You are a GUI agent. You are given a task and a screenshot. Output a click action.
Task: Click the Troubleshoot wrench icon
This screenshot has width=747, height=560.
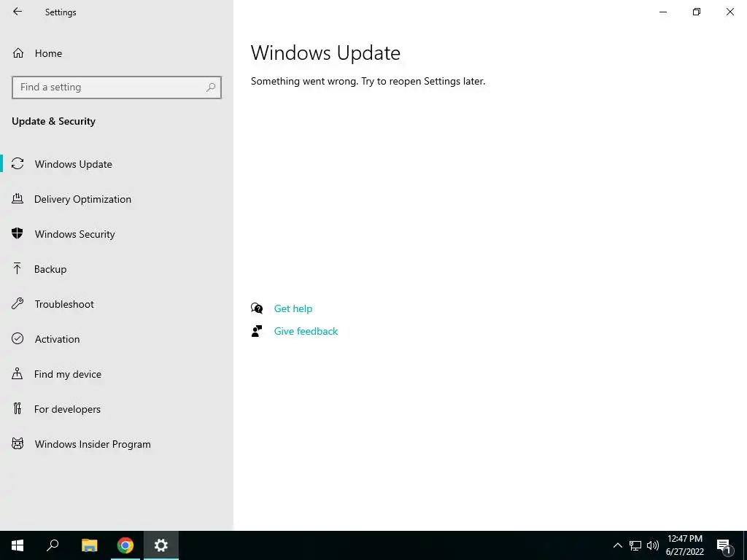(18, 304)
